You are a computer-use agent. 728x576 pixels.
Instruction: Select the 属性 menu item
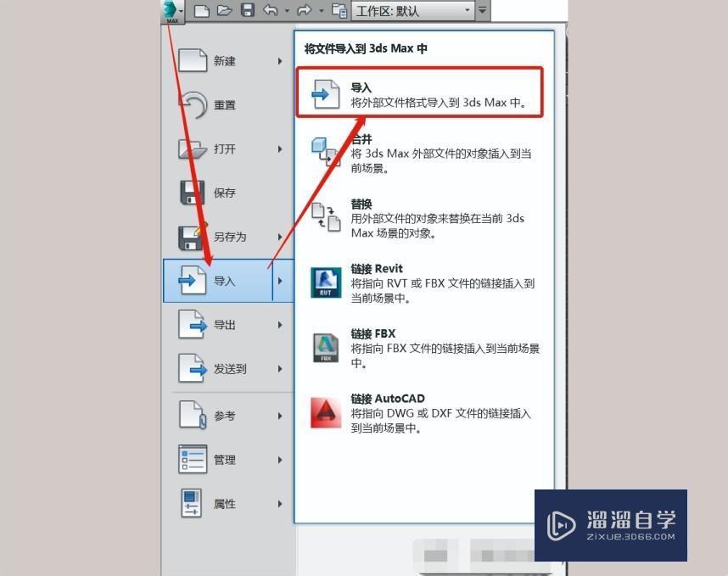[x=225, y=502]
